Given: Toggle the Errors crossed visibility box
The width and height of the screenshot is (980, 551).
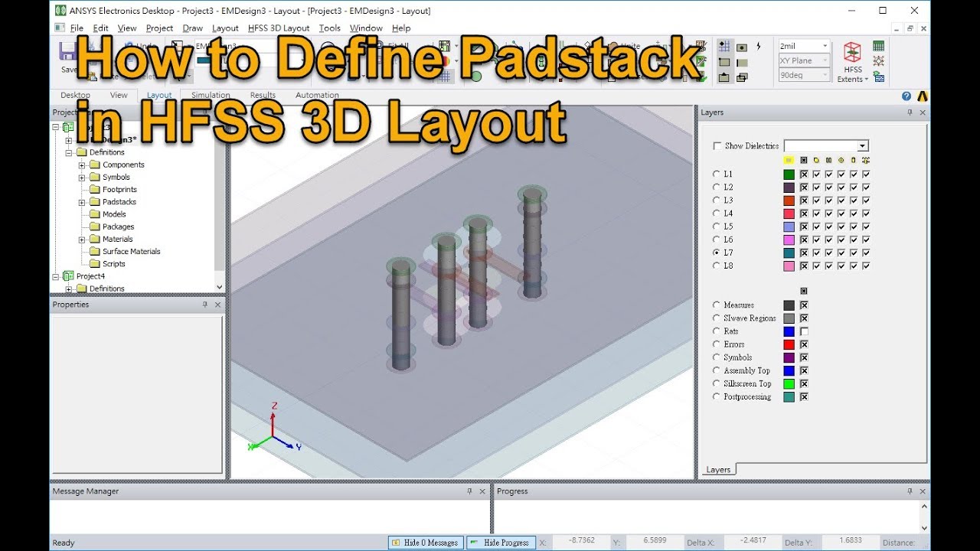Looking at the screenshot, I should (x=804, y=344).
